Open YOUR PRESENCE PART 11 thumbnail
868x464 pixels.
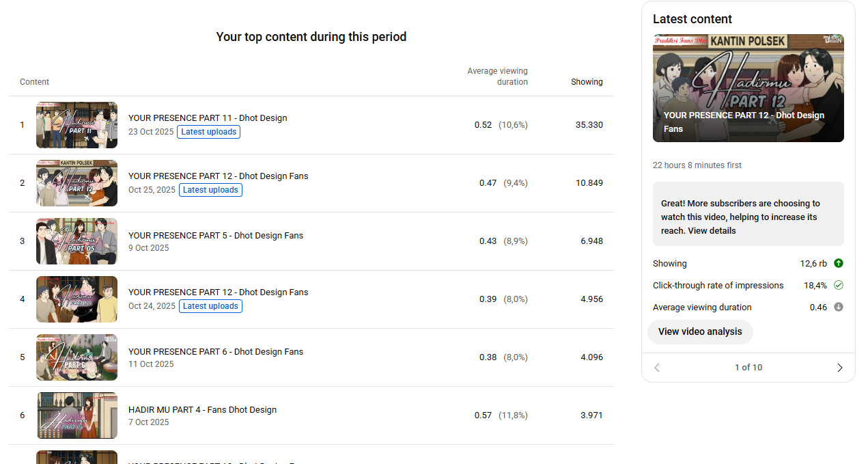coord(76,125)
